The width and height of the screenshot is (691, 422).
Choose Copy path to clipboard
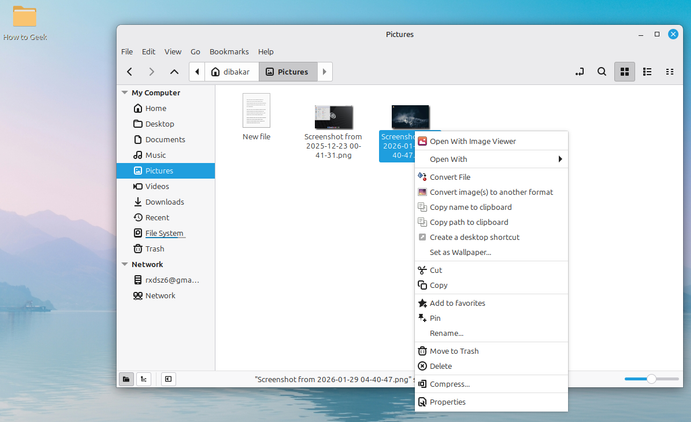pos(491,222)
